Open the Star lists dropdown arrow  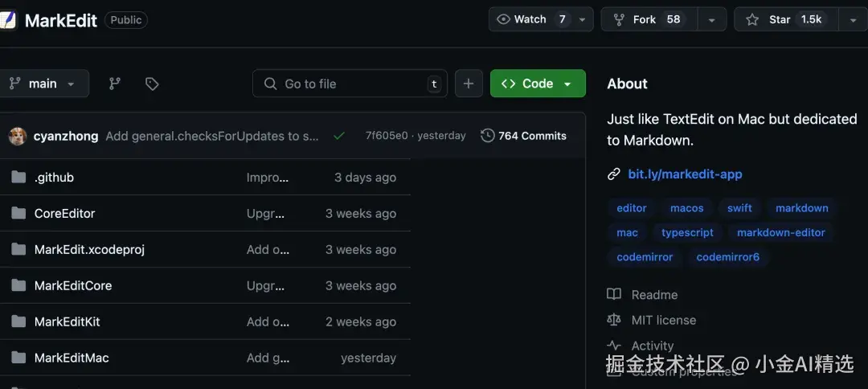click(x=853, y=19)
